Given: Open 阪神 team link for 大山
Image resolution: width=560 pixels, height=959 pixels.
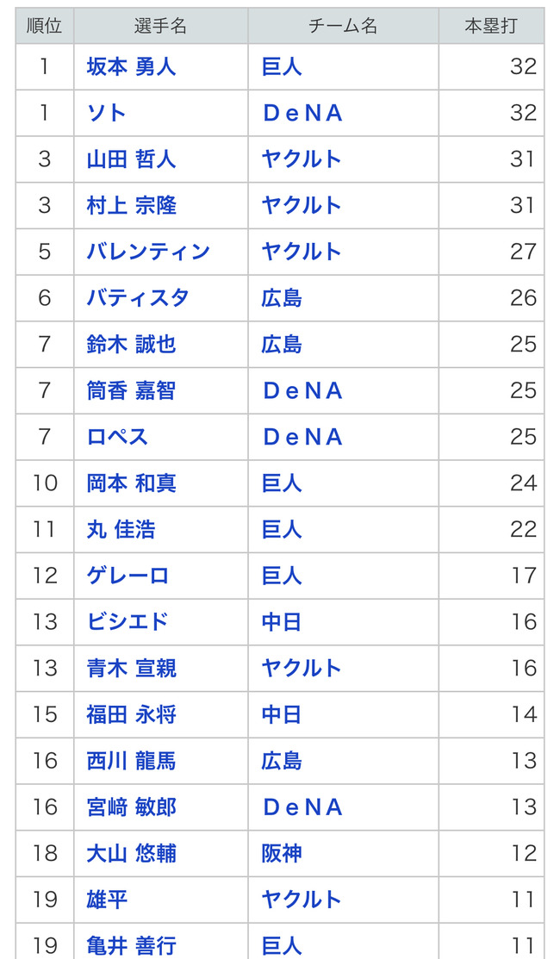Looking at the screenshot, I should [x=282, y=853].
